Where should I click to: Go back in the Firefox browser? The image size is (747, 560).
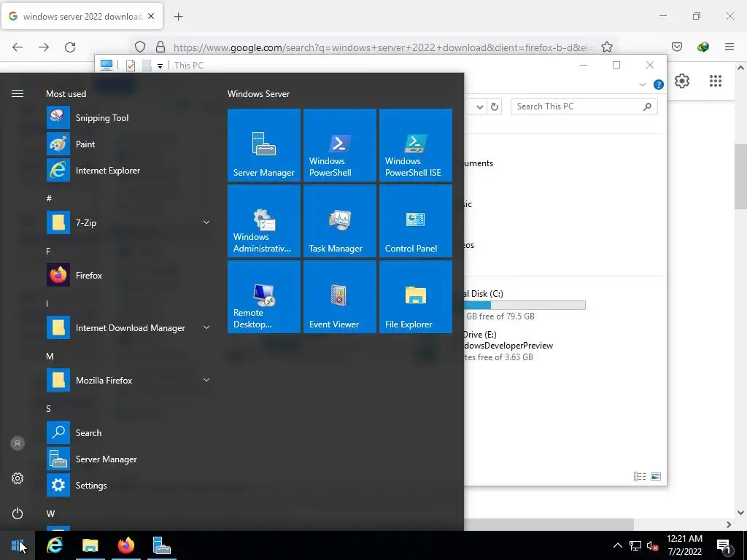(x=18, y=47)
